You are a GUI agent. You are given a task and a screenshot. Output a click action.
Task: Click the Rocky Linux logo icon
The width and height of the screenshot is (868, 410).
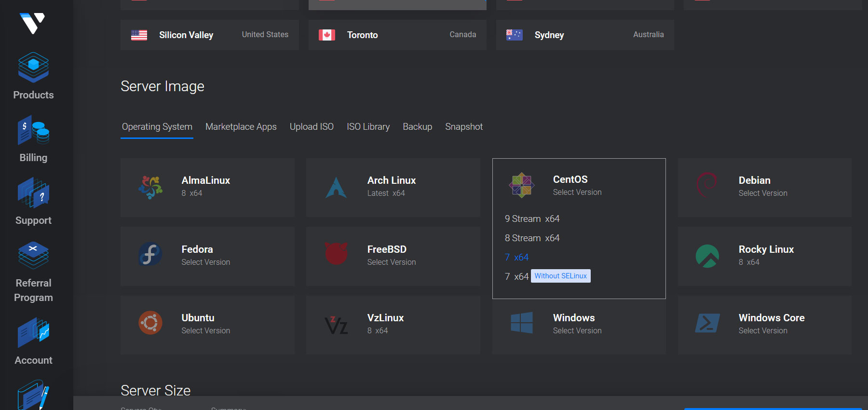707,256
